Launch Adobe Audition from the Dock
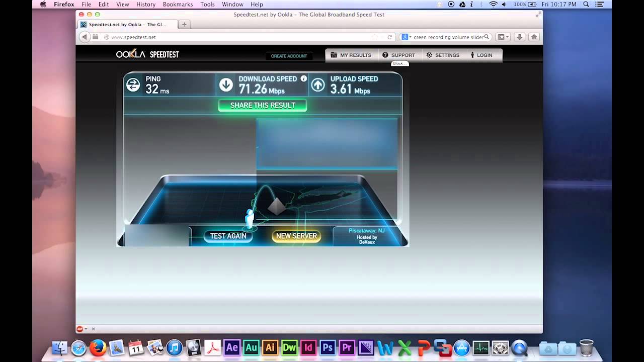644x362 pixels. [x=251, y=348]
